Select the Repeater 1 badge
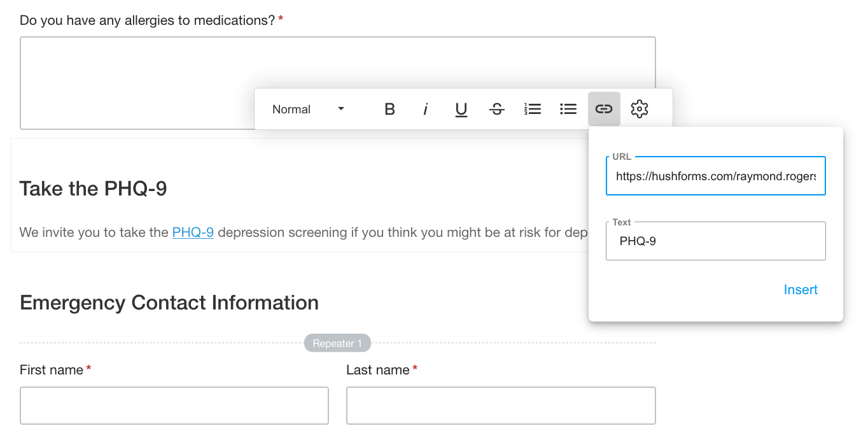Screen dimensions: 868x447 (x=337, y=343)
